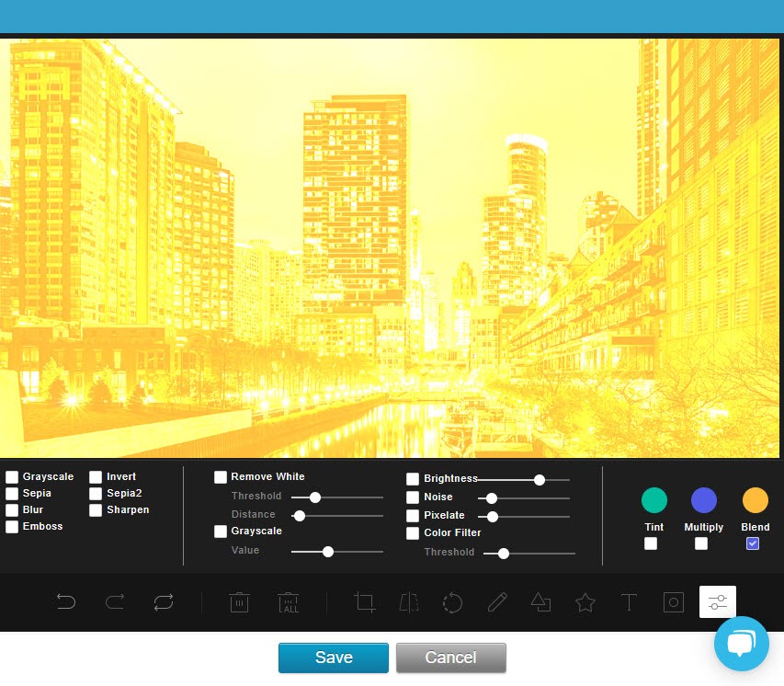
Task: Open the Flip tool
Action: 408,602
